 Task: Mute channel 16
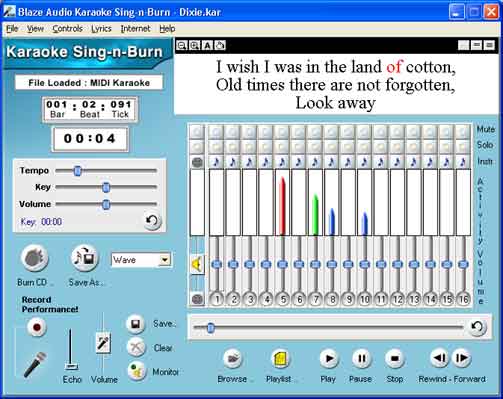click(x=463, y=132)
